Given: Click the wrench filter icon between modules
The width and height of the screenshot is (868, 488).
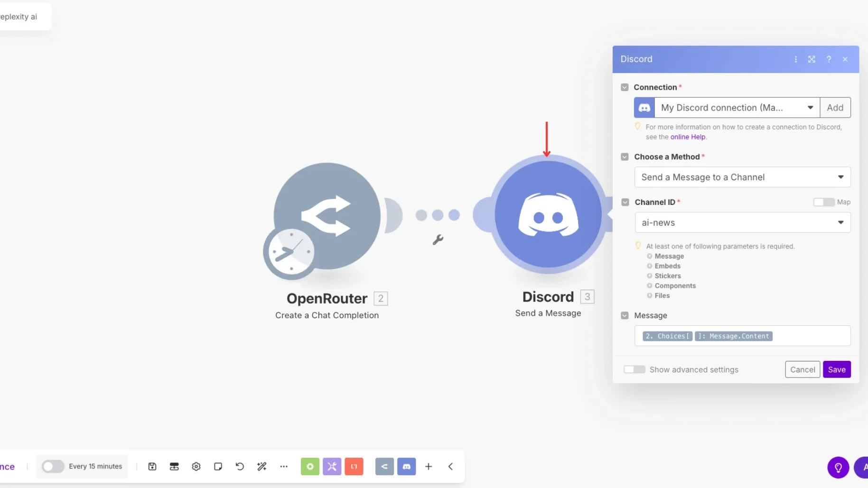Looking at the screenshot, I should click(438, 240).
